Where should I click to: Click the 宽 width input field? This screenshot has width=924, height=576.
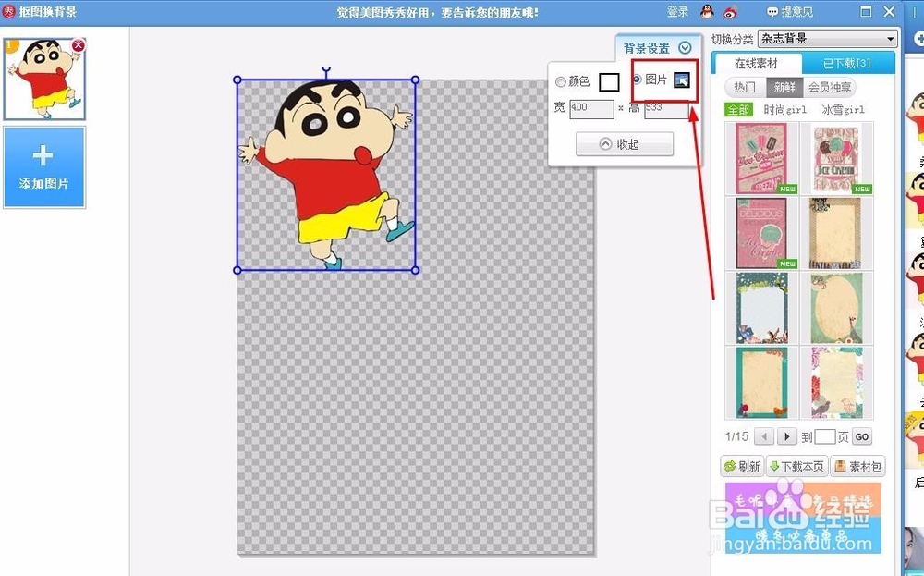coord(591,108)
